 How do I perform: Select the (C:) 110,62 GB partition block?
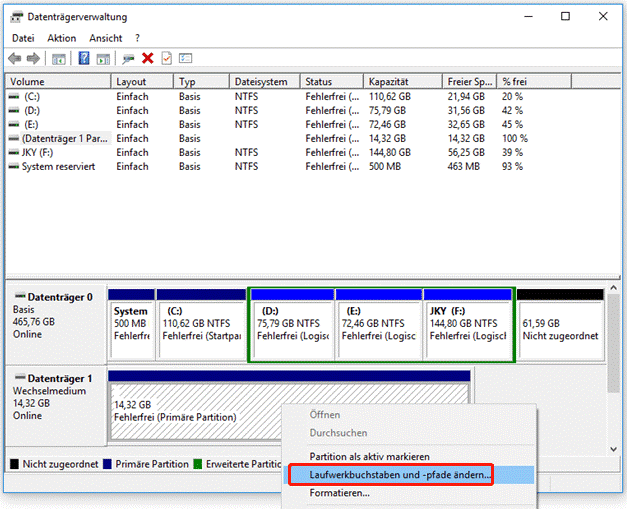pos(201,324)
